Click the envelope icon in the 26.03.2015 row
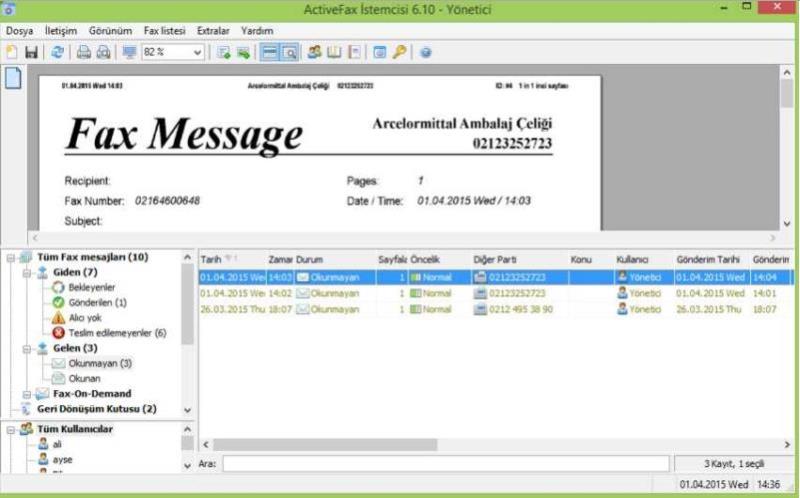 click(x=303, y=309)
